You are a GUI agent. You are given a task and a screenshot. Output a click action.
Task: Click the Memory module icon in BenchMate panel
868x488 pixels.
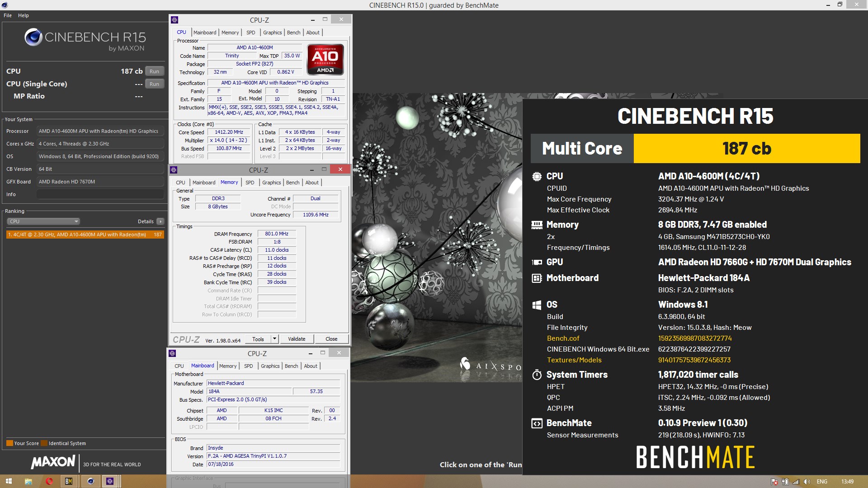pyautogui.click(x=537, y=225)
